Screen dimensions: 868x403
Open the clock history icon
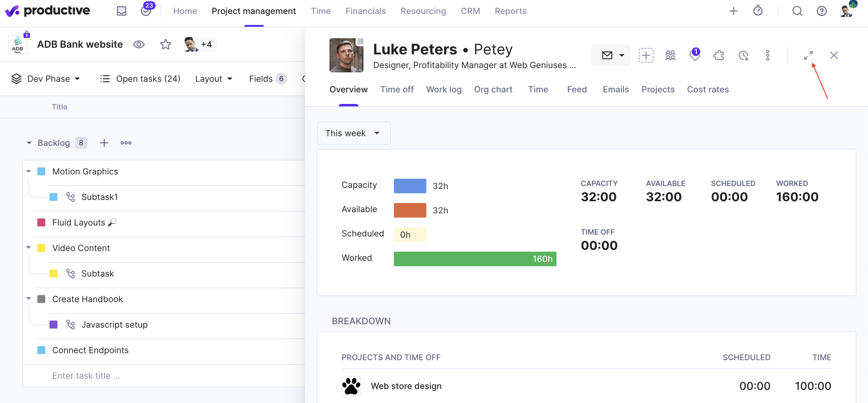coord(743,55)
